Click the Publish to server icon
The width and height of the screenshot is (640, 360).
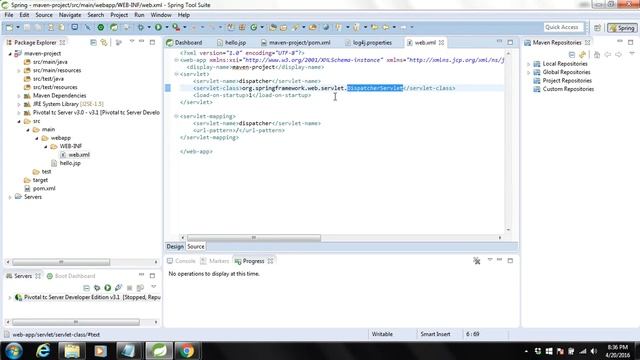point(140,288)
